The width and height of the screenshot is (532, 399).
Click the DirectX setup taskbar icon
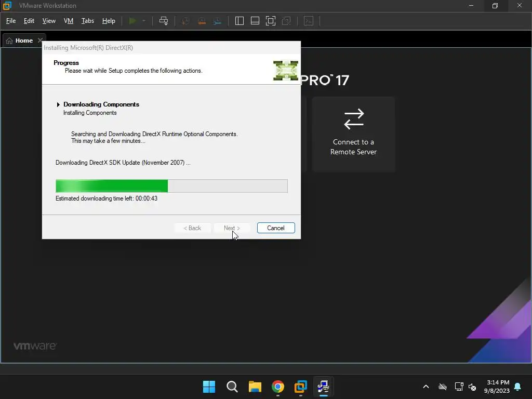tap(323, 387)
